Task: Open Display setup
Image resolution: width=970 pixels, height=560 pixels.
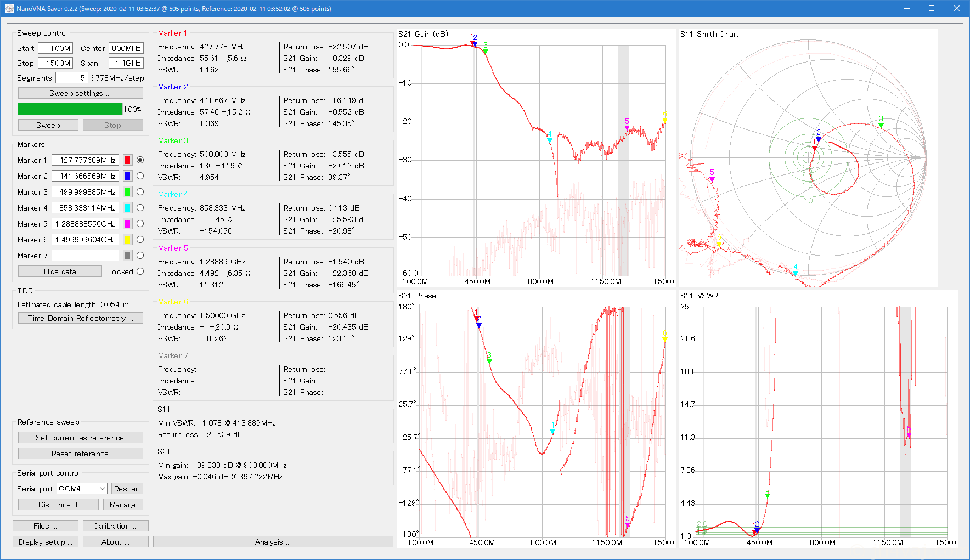Action: (x=45, y=542)
